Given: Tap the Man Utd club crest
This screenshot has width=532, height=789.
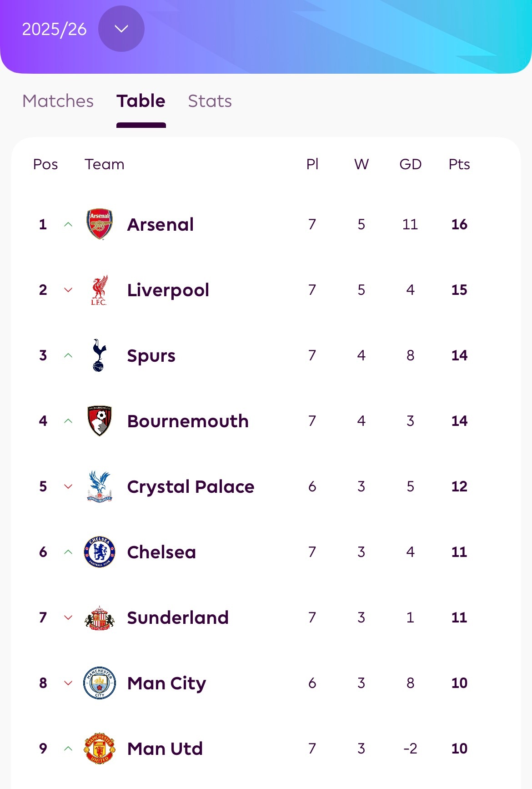Looking at the screenshot, I should click(100, 749).
